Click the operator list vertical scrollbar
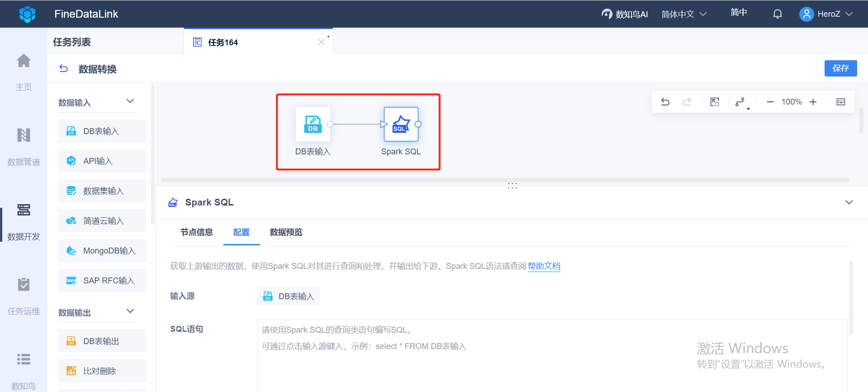This screenshot has height=392, width=868. [153, 154]
